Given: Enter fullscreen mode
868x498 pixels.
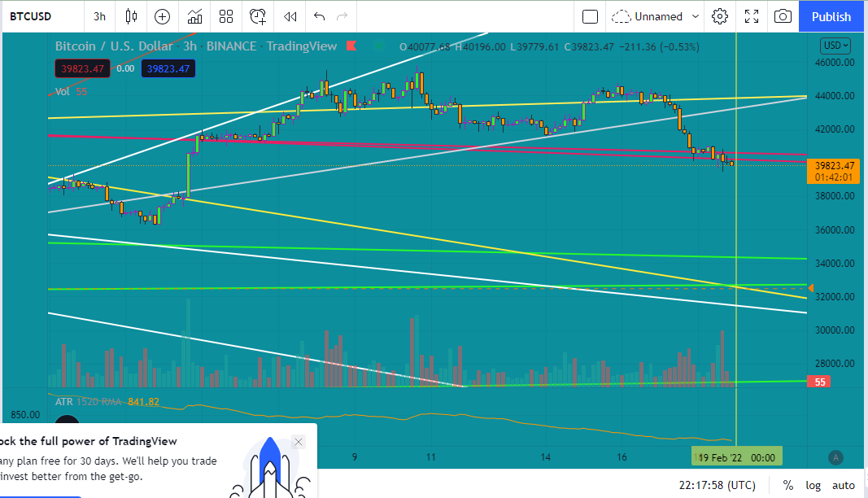Looking at the screenshot, I should coord(751,16).
